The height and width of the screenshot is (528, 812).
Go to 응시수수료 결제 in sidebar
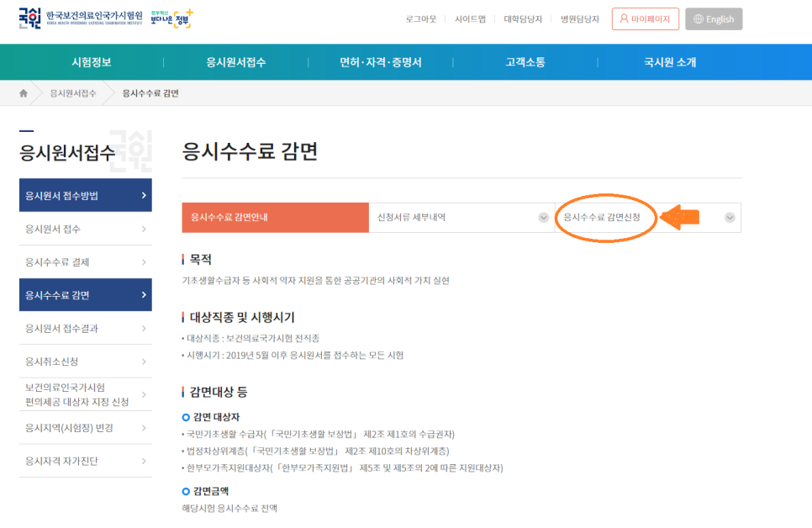pyautogui.click(x=85, y=262)
